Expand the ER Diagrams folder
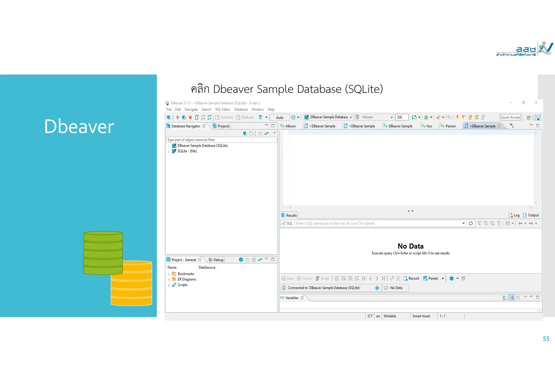 pyautogui.click(x=169, y=280)
